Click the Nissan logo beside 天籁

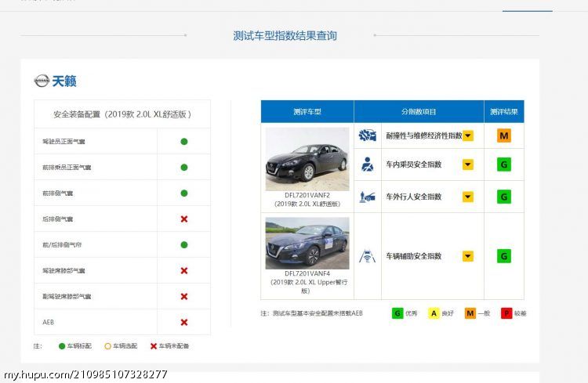click(42, 81)
